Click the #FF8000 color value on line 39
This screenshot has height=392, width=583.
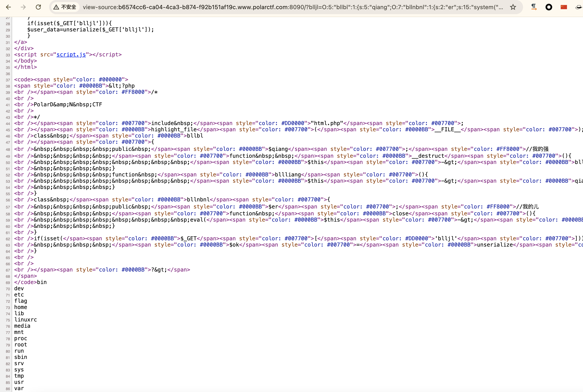coord(133,92)
